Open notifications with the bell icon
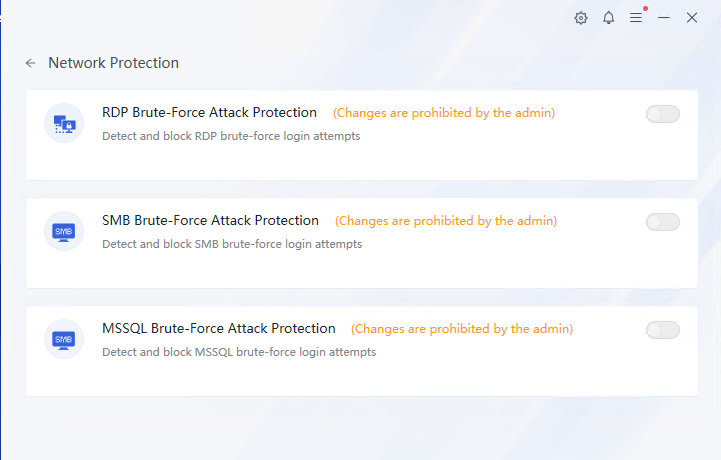 (608, 18)
